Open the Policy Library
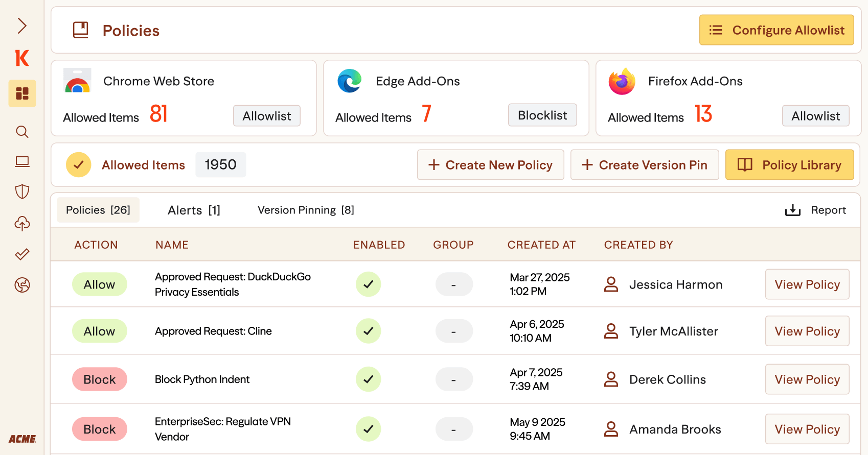This screenshot has height=455, width=868. point(790,165)
